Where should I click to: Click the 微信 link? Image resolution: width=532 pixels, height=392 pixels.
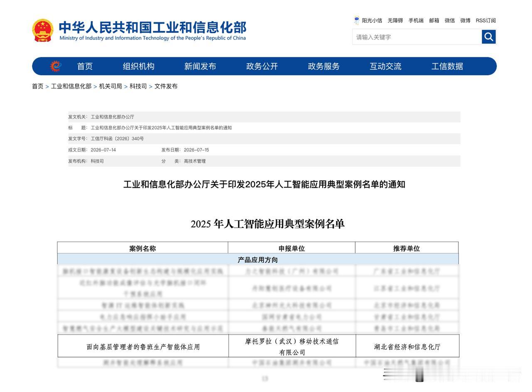tap(450, 20)
